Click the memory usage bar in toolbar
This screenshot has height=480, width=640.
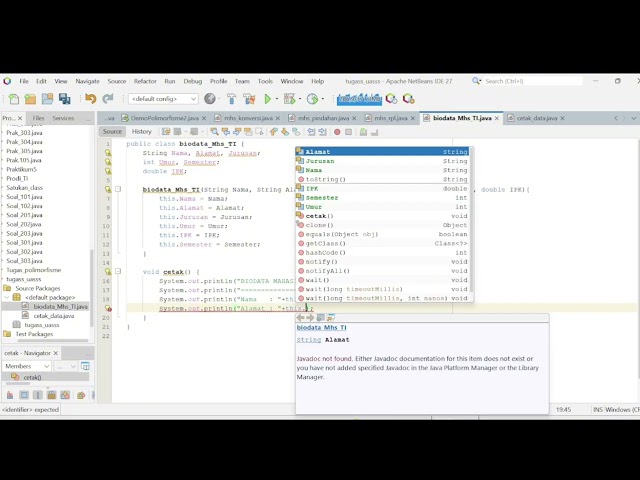pos(359,99)
